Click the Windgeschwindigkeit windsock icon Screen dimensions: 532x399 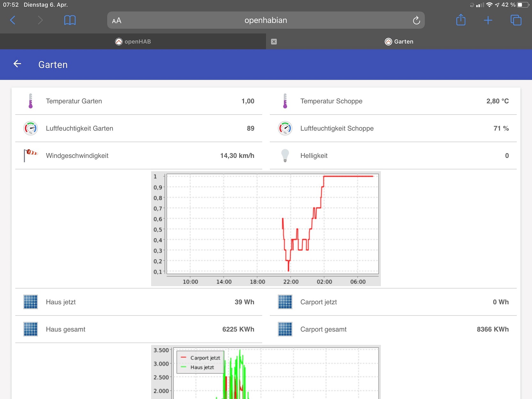31,155
